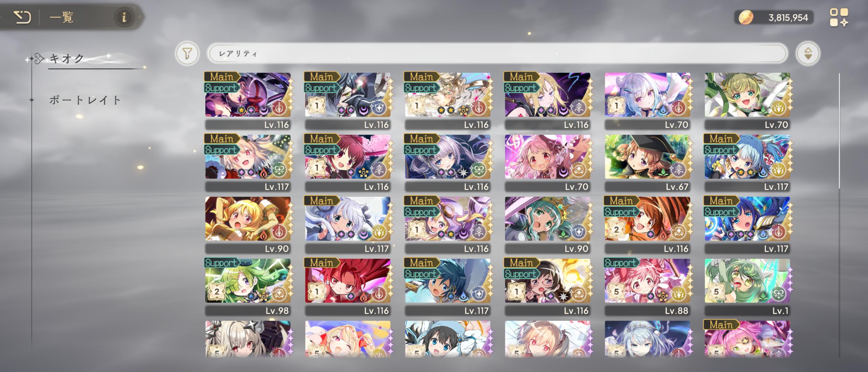Select the Lv.90 crowned teal-haired card
This screenshot has width=868, height=372.
tap(548, 225)
